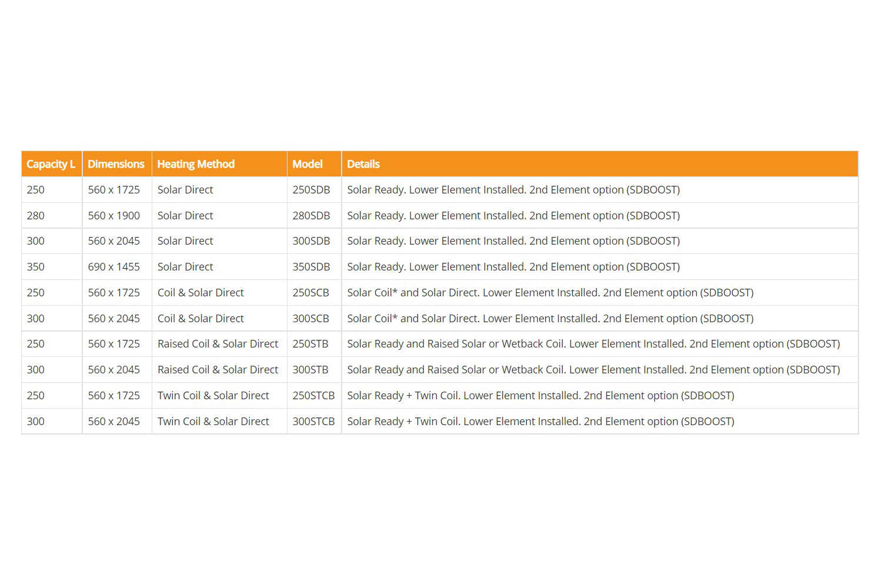
Task: Click capacity 250 in the 250SDB row
Action: click(x=36, y=190)
